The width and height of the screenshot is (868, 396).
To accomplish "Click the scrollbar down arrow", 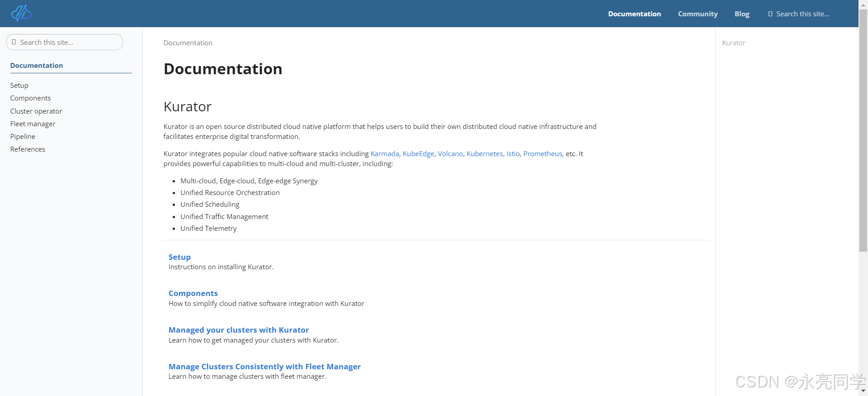I will click(863, 391).
